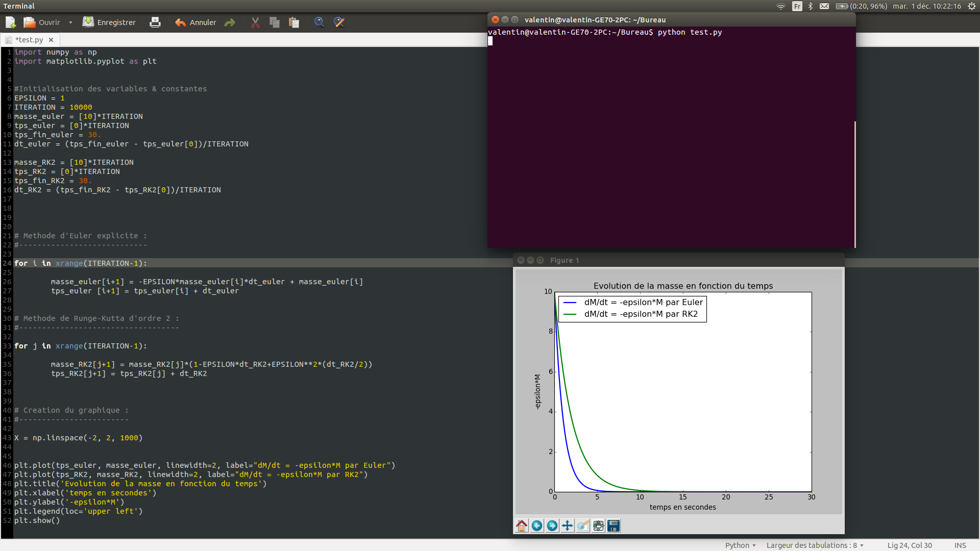
Task: Reset plot view with the home icon
Action: (522, 526)
